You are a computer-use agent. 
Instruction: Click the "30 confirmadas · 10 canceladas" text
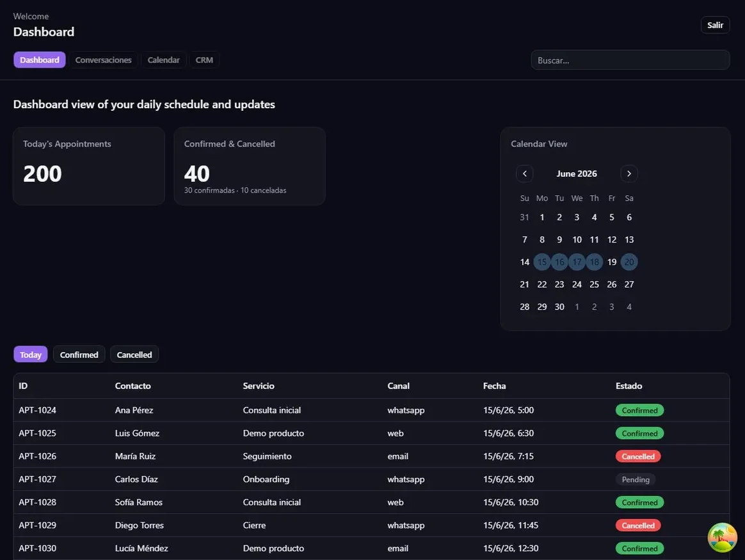(x=235, y=190)
